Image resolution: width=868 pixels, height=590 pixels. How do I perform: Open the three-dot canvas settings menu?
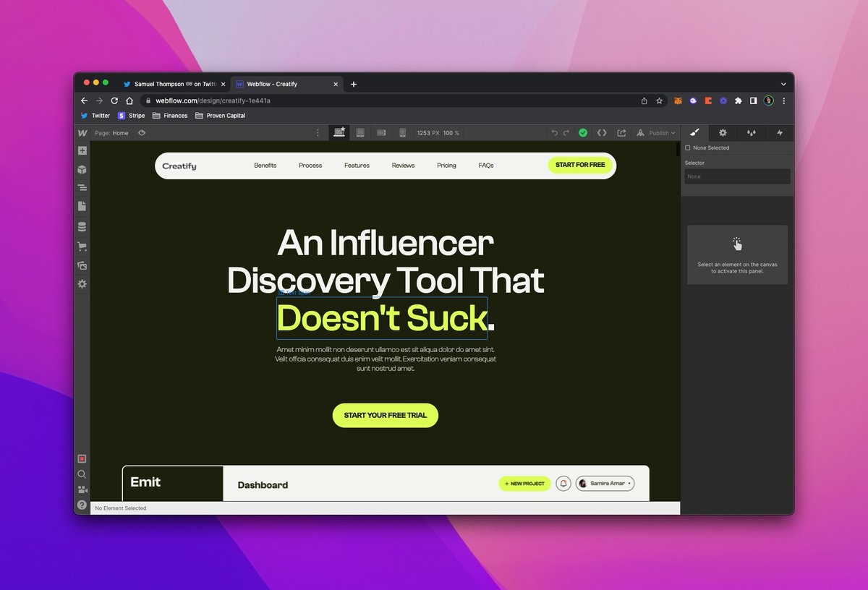[318, 133]
